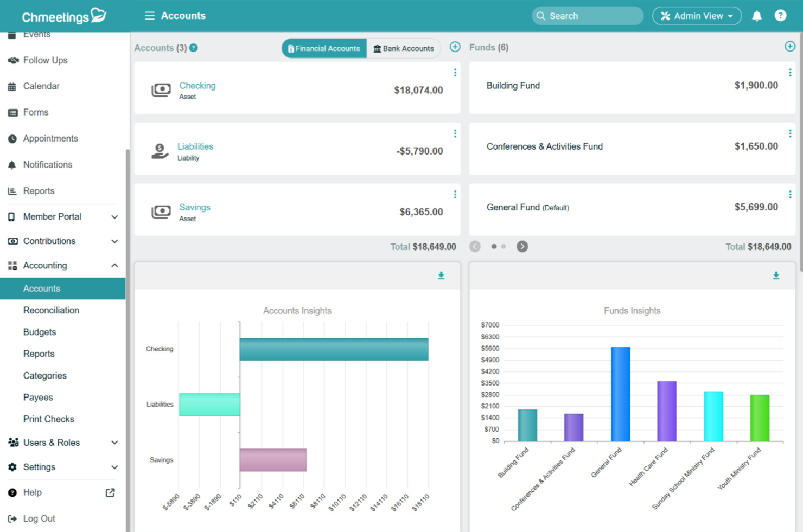Select the Financial Accounts tab

[324, 48]
